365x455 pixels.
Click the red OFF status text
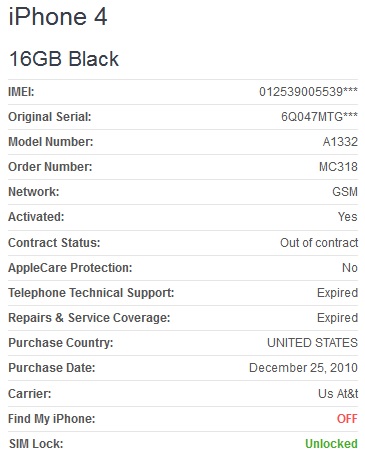[x=347, y=419]
